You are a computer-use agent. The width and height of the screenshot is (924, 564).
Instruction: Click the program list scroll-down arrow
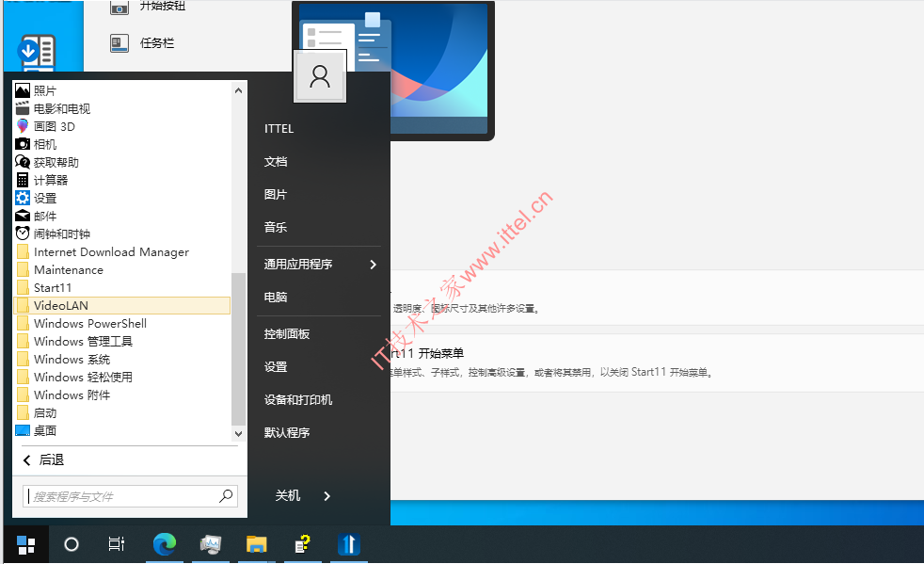[x=238, y=434]
